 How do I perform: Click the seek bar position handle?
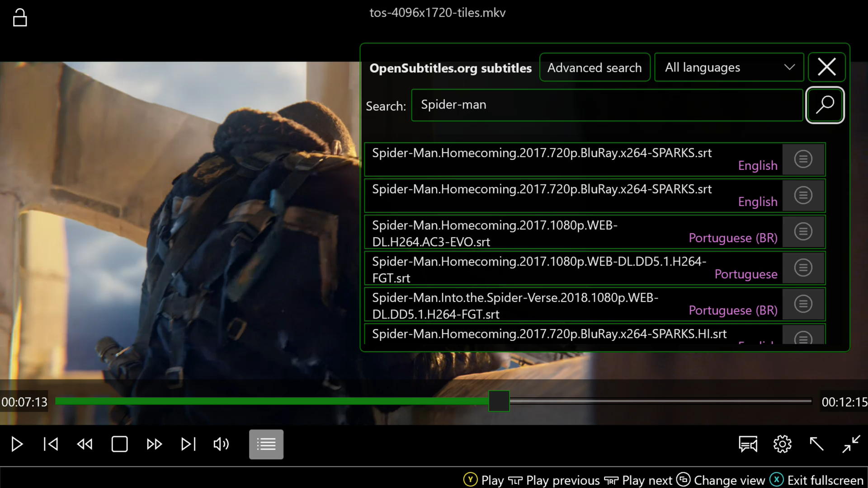point(499,401)
